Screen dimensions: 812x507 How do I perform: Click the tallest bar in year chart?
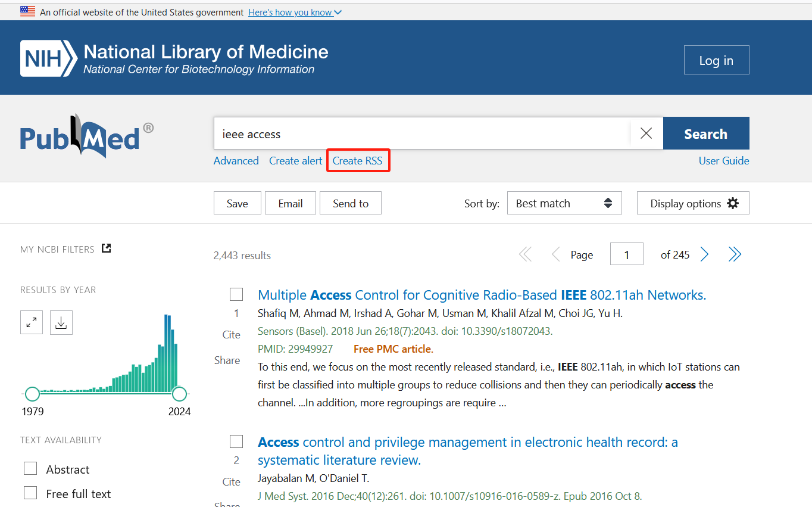(x=167, y=353)
